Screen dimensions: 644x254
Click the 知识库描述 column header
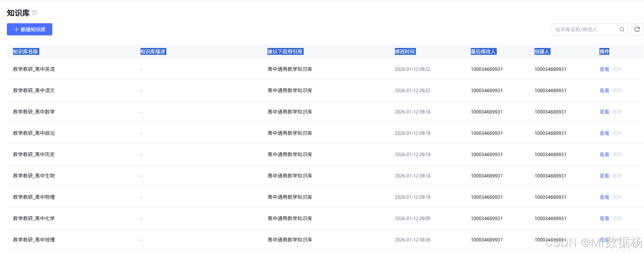coord(153,51)
